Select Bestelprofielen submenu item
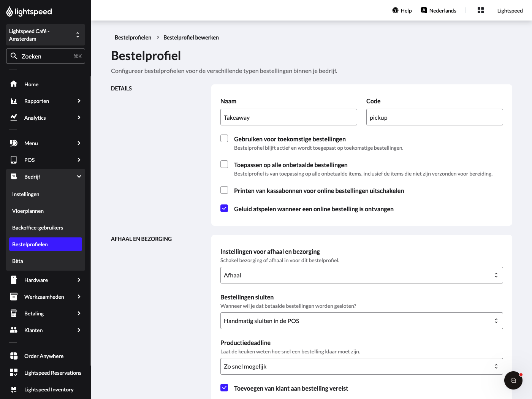This screenshot has width=532, height=399. click(46, 244)
